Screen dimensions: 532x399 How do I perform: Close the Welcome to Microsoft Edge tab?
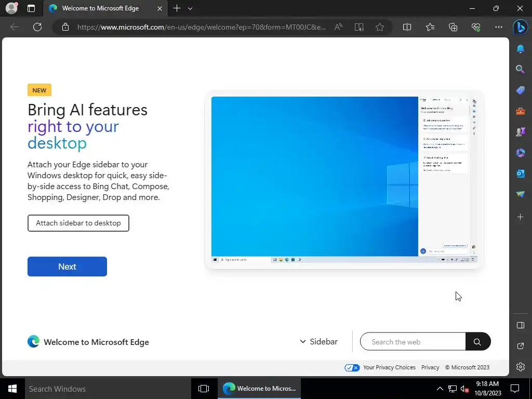pyautogui.click(x=159, y=9)
